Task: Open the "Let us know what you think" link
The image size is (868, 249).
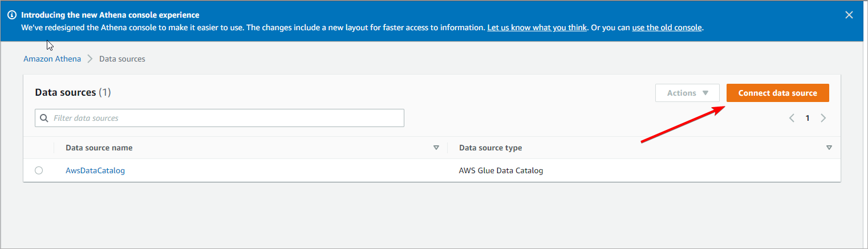Action: [x=537, y=27]
